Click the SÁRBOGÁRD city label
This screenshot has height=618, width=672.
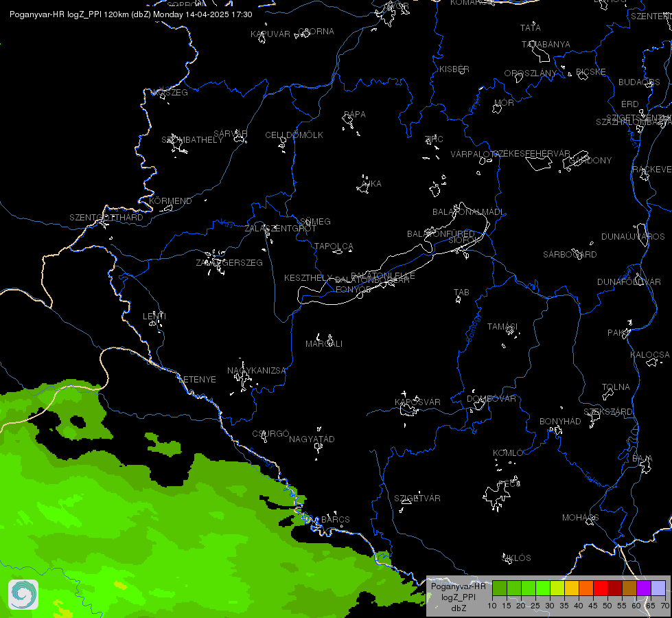click(x=570, y=255)
